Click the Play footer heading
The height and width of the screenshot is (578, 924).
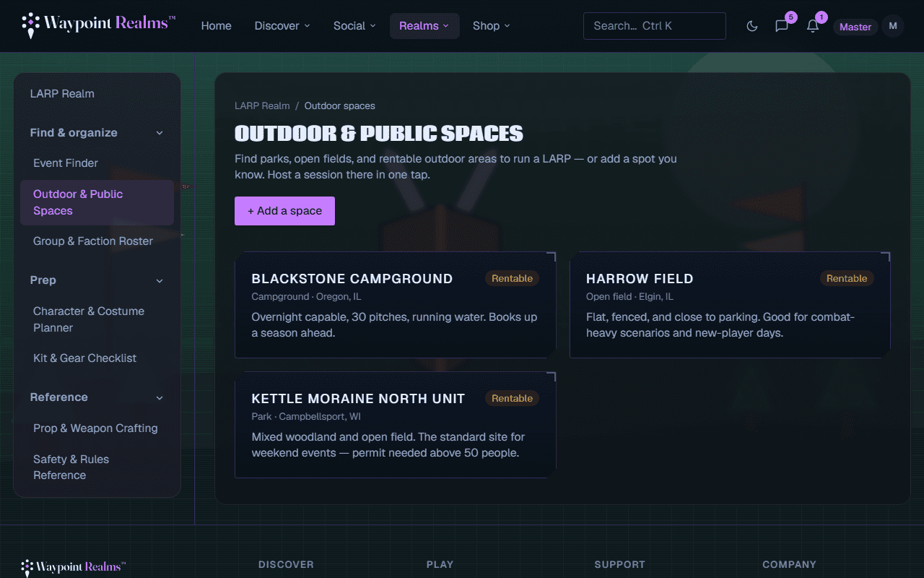click(x=440, y=565)
